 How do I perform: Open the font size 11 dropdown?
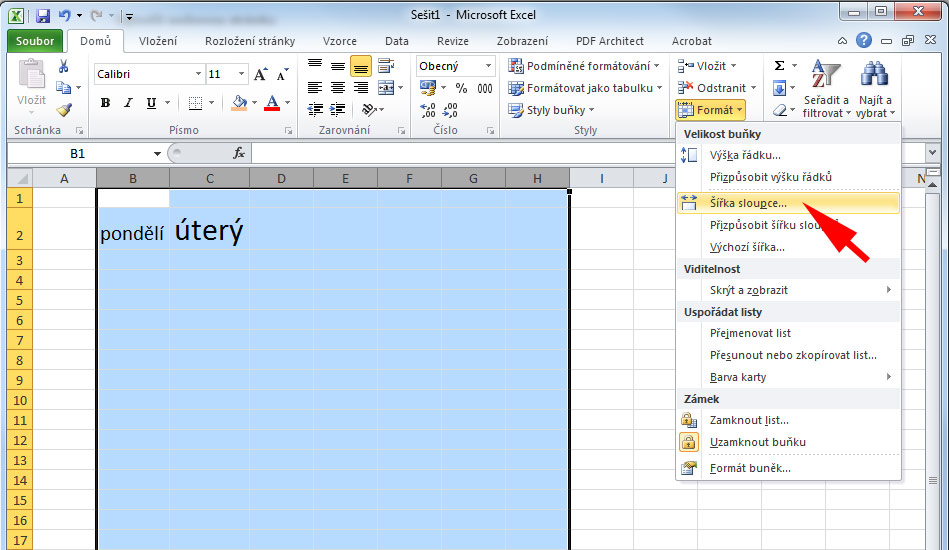point(241,74)
